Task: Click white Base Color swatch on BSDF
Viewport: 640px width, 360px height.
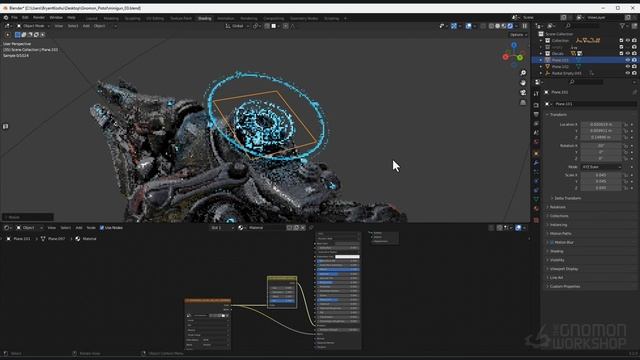Action: click(347, 257)
